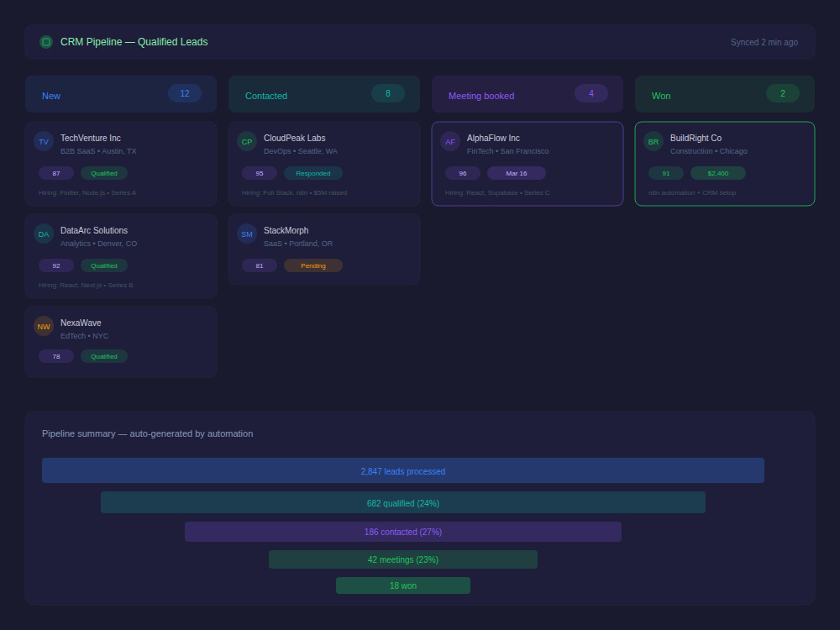
Task: Click the 2 count badge in Won
Action: coord(783,93)
